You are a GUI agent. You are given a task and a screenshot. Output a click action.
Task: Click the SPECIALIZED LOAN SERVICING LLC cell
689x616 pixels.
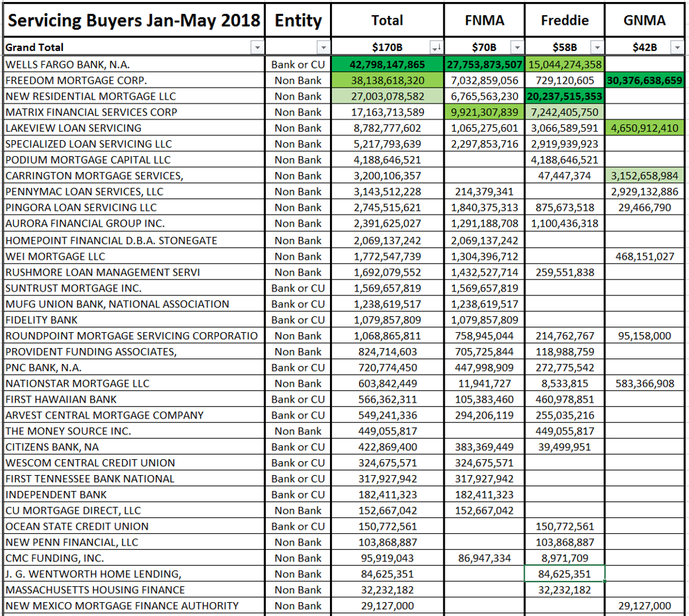[134, 144]
